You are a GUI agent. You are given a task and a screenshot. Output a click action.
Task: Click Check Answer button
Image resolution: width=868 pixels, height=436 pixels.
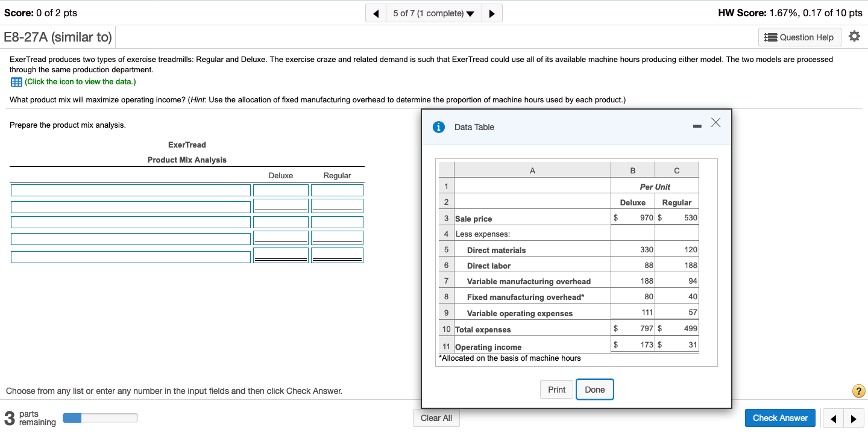[781, 418]
